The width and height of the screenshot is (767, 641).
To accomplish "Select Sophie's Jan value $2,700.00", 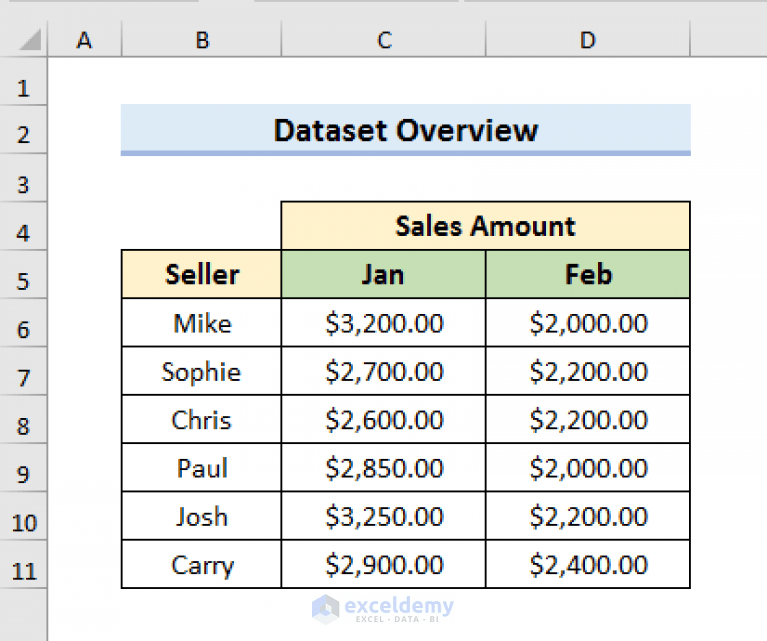I will [384, 371].
